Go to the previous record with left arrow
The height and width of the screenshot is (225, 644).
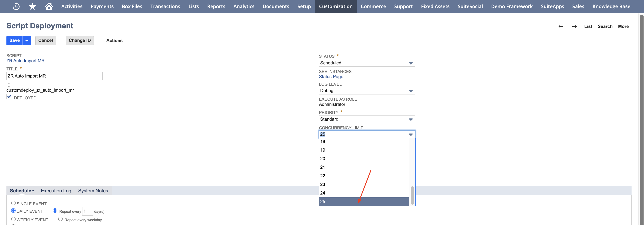pyautogui.click(x=561, y=26)
